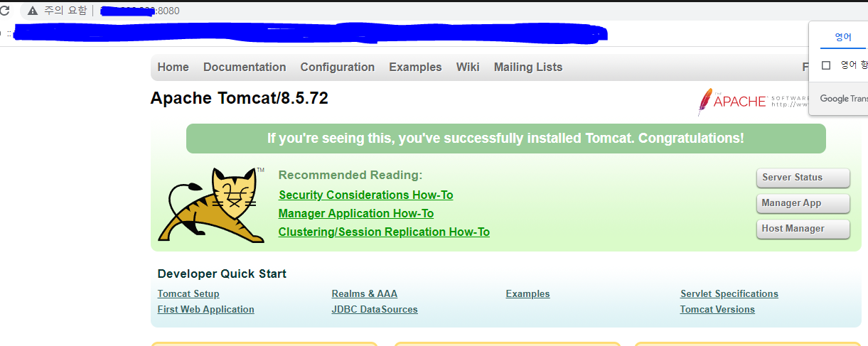
Task: Click the 주의 요함 security label
Action: [x=65, y=11]
